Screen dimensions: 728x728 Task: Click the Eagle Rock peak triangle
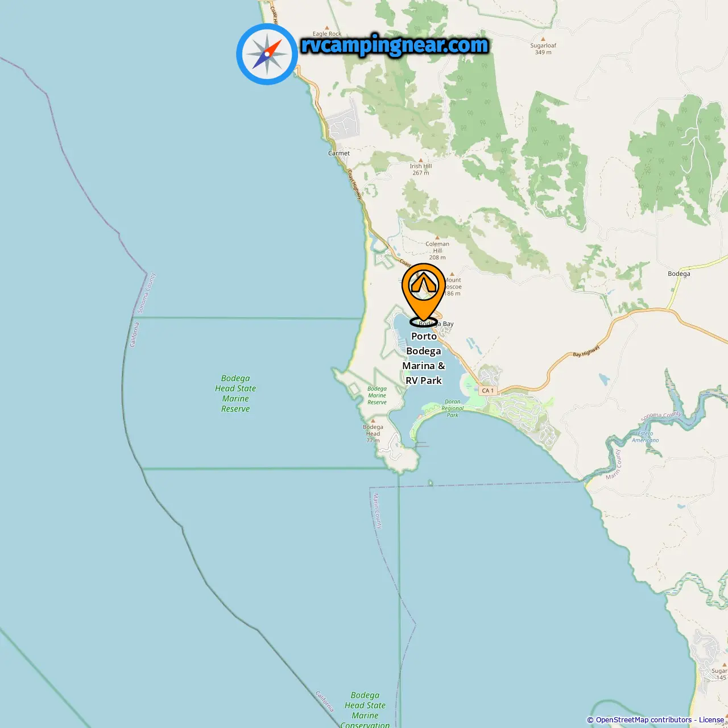pos(327,27)
